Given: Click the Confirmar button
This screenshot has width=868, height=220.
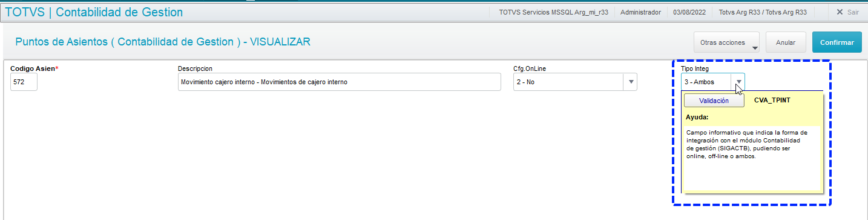Looking at the screenshot, I should pyautogui.click(x=837, y=42).
